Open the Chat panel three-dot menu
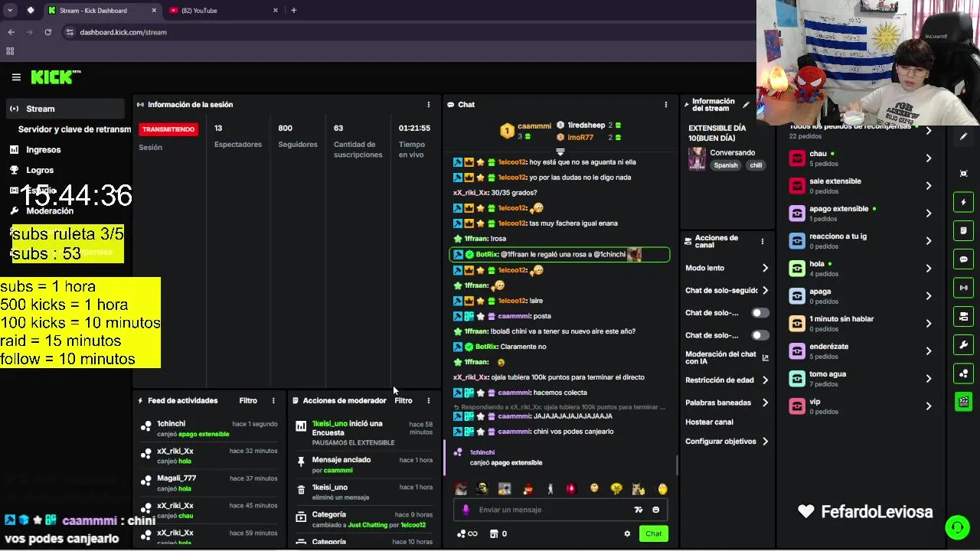The height and width of the screenshot is (551, 980). (665, 105)
